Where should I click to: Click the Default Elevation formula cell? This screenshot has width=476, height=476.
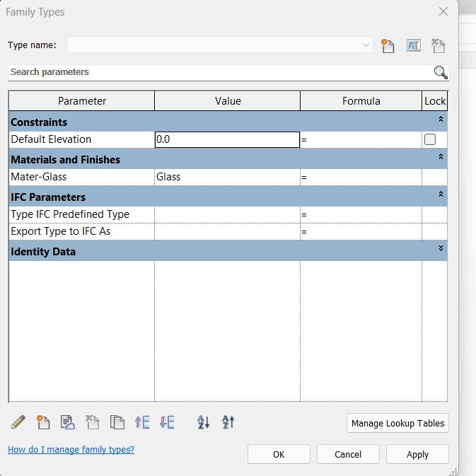point(361,139)
